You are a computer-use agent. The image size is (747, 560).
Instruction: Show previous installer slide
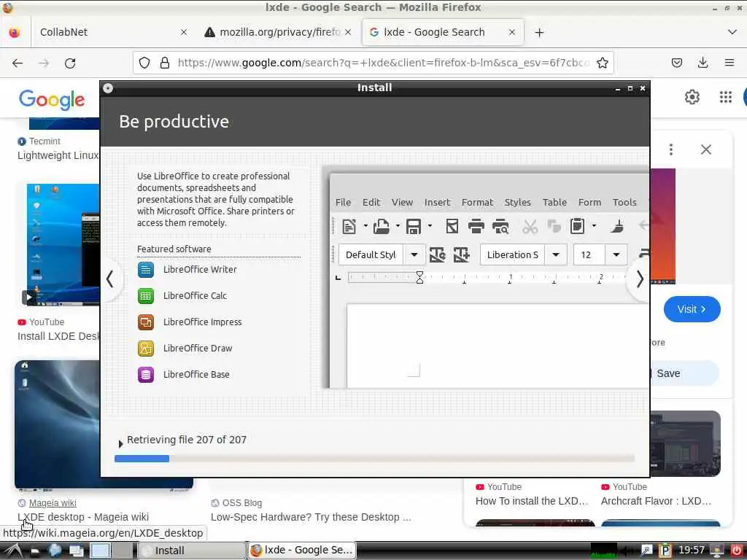(110, 279)
